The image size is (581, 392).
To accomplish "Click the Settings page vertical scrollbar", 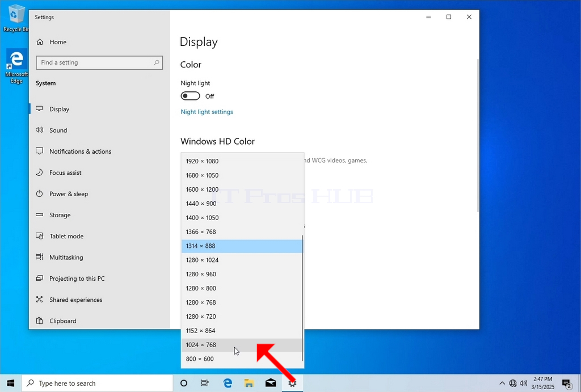I will 478,136.
